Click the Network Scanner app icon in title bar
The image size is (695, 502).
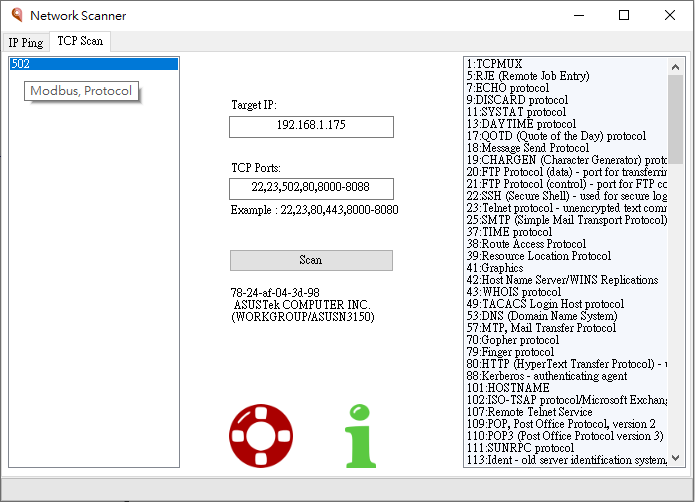click(15, 16)
